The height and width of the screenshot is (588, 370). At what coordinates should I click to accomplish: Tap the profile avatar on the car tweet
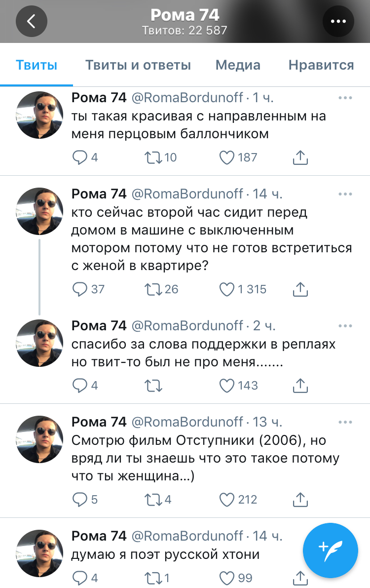pyautogui.click(x=39, y=211)
